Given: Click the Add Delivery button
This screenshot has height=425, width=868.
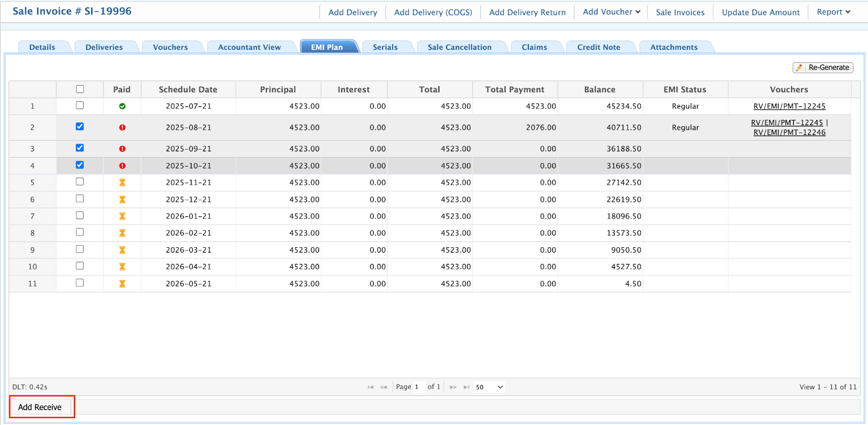Looking at the screenshot, I should [x=353, y=12].
